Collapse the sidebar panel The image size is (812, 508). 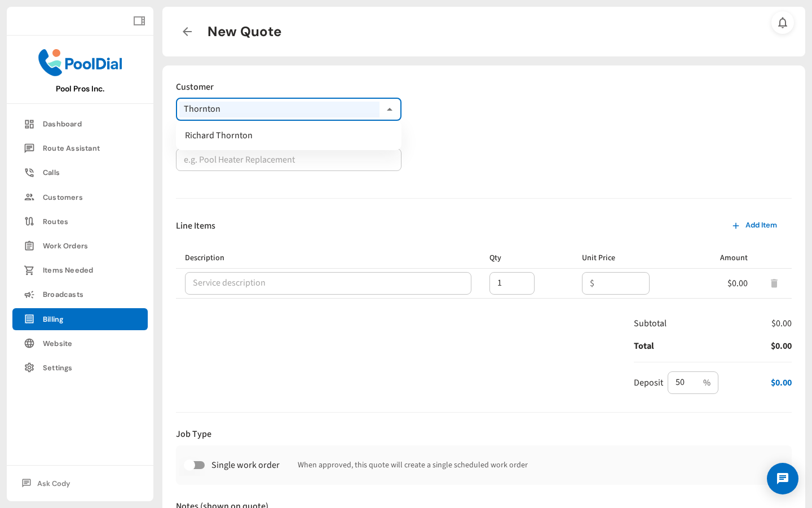(139, 20)
